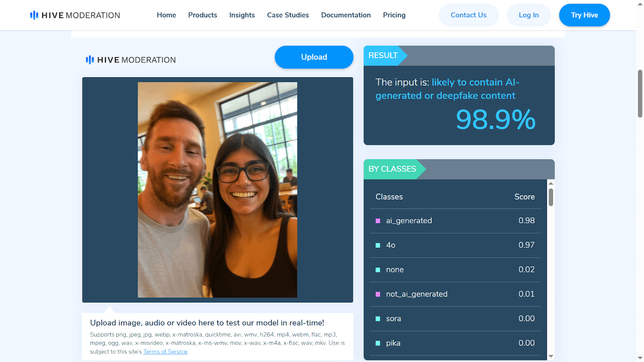Open the Terms of Service link
This screenshot has height=362, width=644.
165,352
